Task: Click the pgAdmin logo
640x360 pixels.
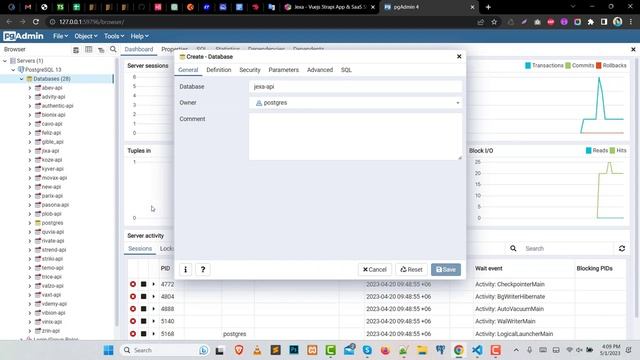Action: click(x=23, y=36)
